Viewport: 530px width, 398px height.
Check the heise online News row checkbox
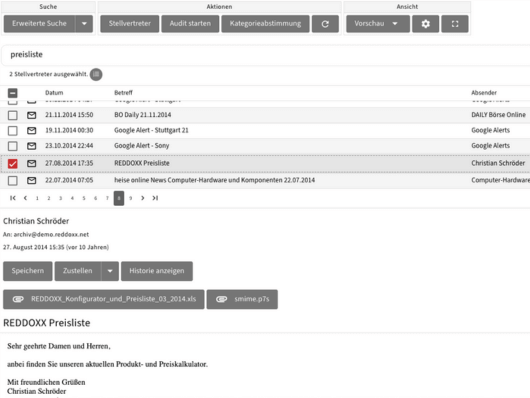[x=13, y=181]
